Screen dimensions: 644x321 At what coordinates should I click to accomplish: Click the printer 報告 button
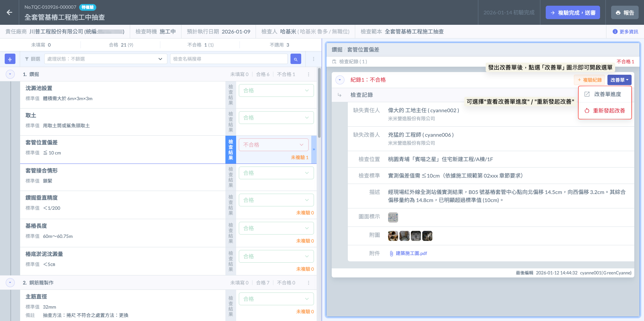click(x=625, y=13)
